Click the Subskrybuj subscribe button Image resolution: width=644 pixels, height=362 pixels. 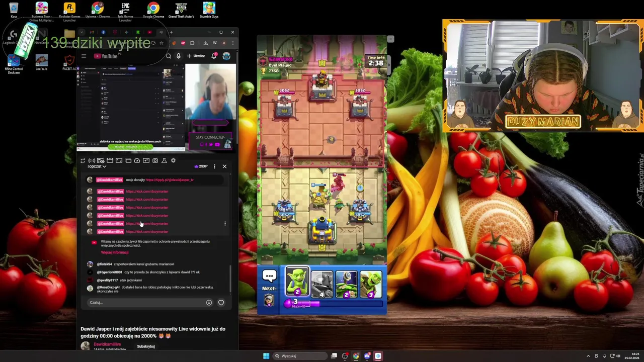[x=146, y=346]
